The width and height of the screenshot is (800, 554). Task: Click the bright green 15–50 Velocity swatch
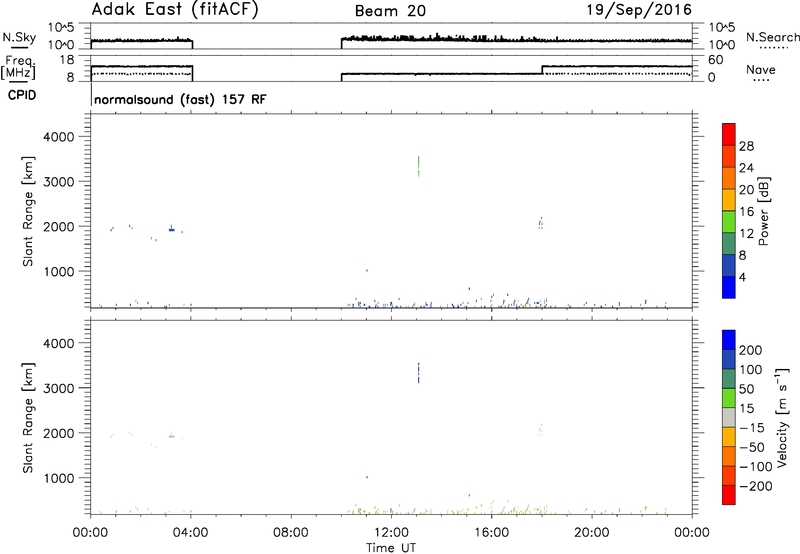pyautogui.click(x=729, y=398)
